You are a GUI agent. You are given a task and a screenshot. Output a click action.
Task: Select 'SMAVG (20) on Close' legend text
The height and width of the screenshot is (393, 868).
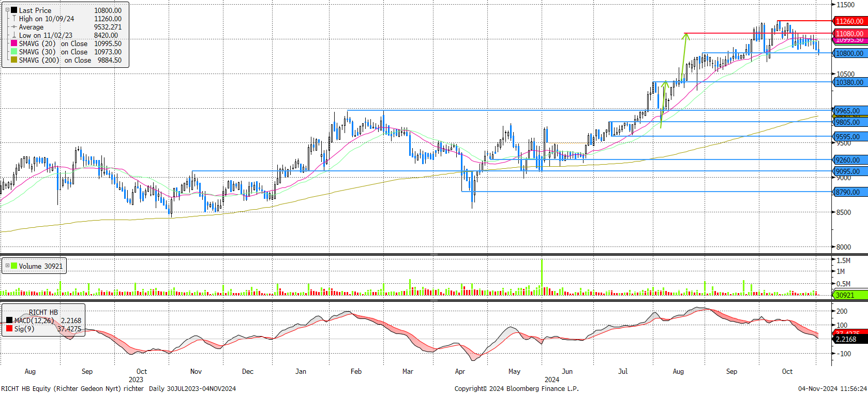tap(53, 43)
